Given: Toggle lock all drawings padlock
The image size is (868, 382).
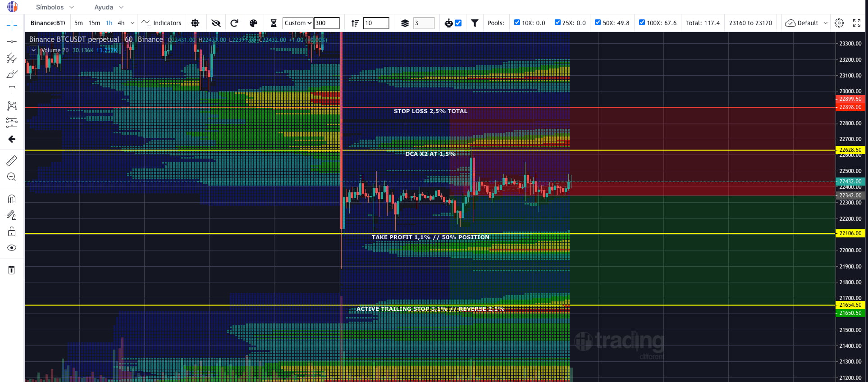Looking at the screenshot, I should (12, 232).
